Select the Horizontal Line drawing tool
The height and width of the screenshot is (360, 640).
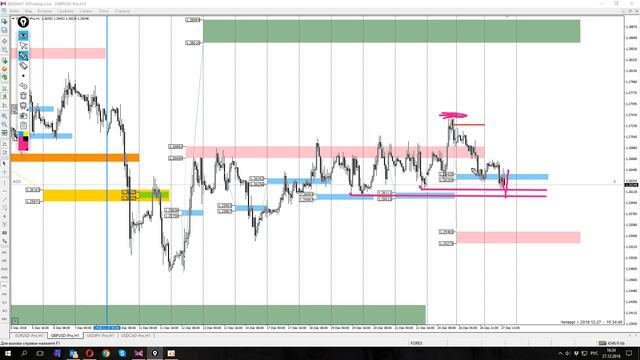tap(4, 191)
